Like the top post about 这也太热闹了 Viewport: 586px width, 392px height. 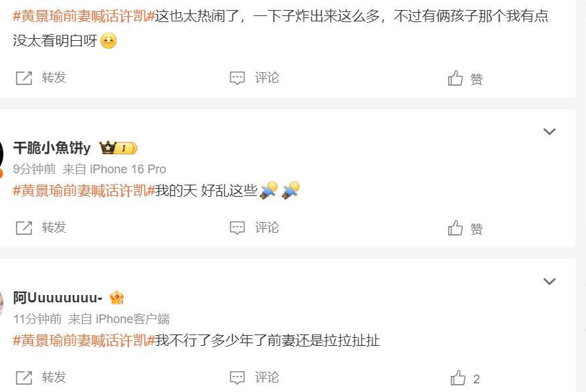point(466,78)
